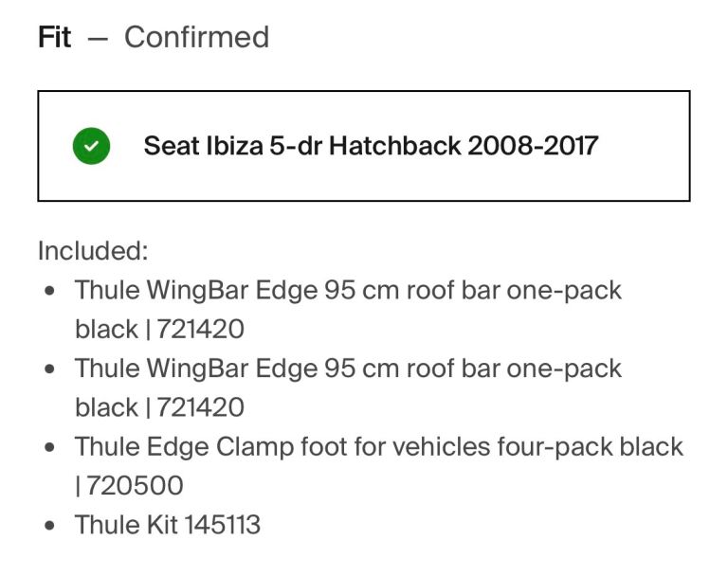Image resolution: width=728 pixels, height=576 pixels.
Task: Click the Thule Kit item's bullet point
Action: coord(50,525)
